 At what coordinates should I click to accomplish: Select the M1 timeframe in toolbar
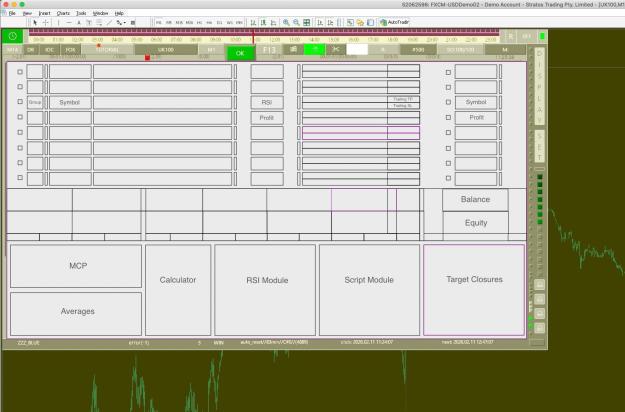pos(159,23)
